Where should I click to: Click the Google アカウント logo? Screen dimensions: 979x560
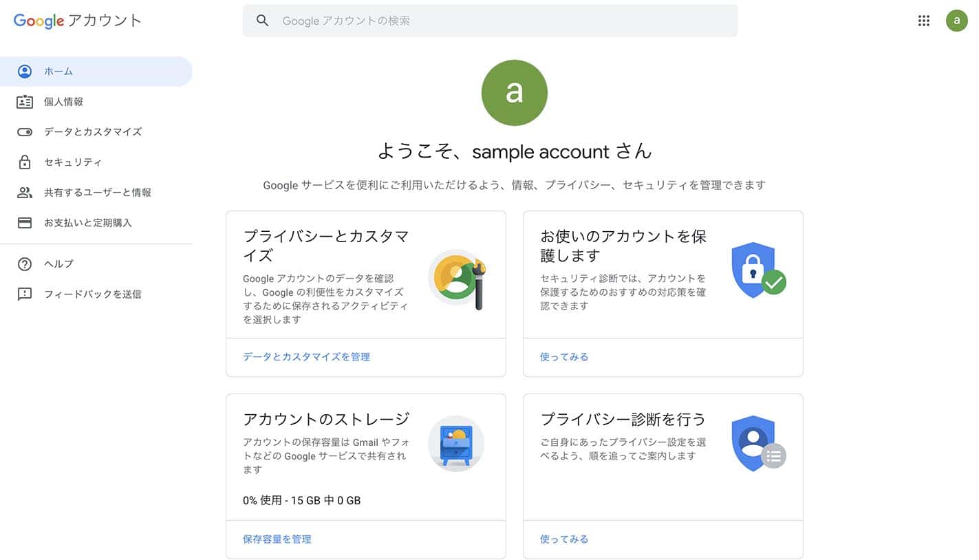[78, 21]
